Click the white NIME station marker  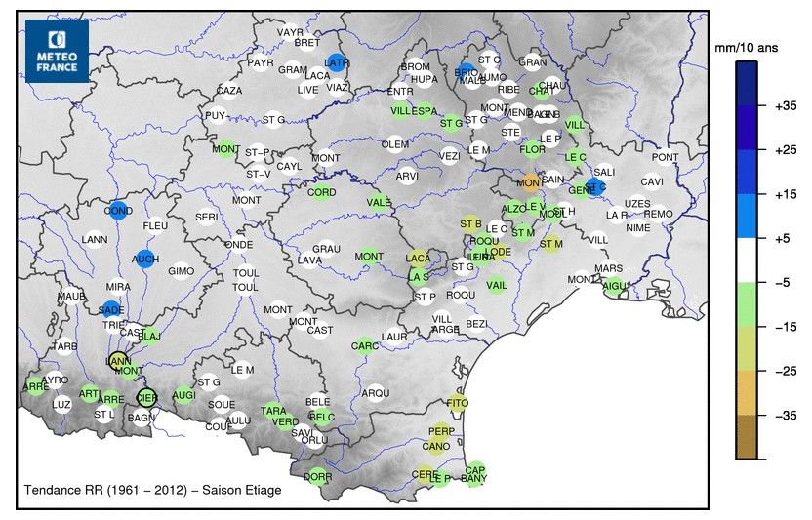(637, 228)
